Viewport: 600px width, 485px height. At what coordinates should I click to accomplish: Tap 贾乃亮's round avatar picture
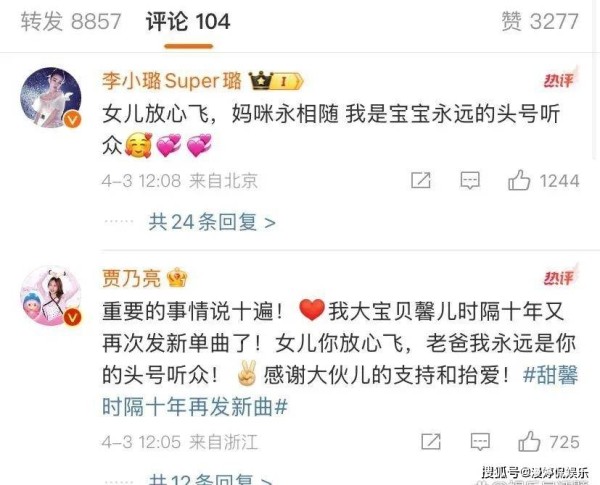coord(51,296)
